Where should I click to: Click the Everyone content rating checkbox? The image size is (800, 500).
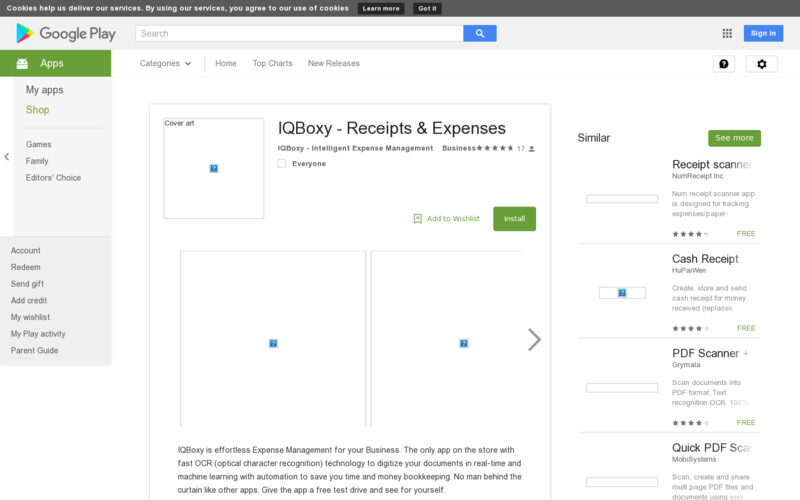(282, 163)
